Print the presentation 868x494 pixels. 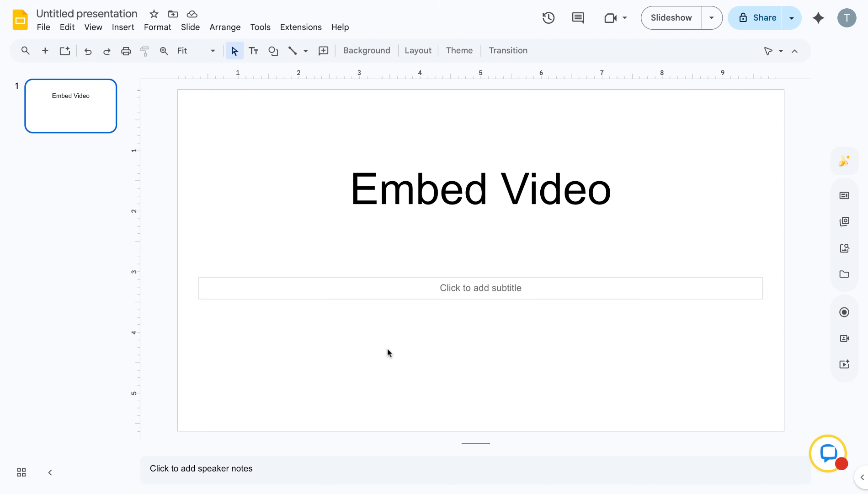[126, 51]
